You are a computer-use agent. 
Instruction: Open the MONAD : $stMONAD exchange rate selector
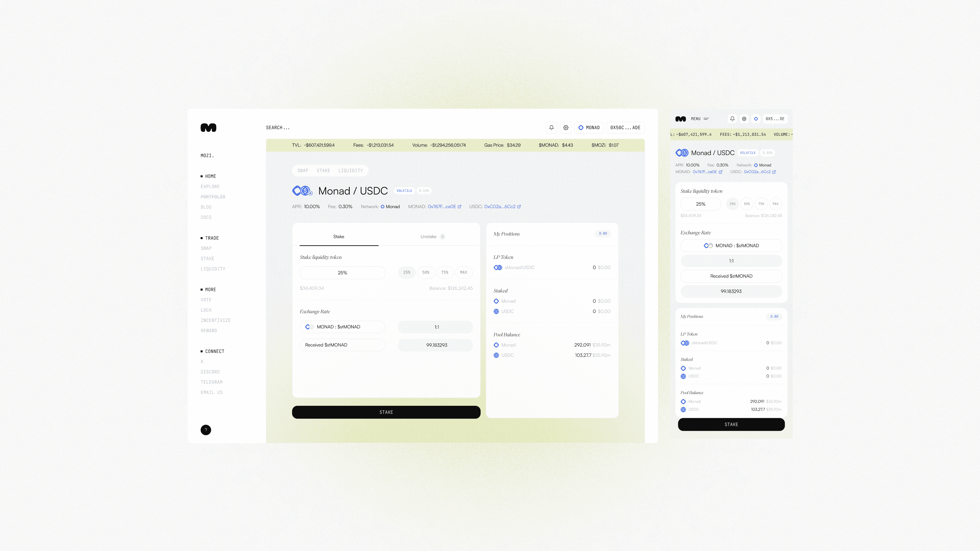click(342, 327)
